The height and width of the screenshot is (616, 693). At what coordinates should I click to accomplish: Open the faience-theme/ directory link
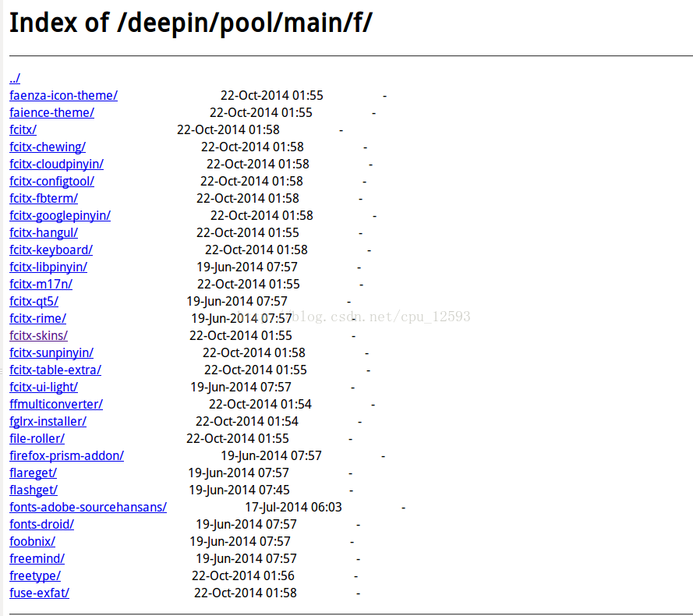coord(51,113)
